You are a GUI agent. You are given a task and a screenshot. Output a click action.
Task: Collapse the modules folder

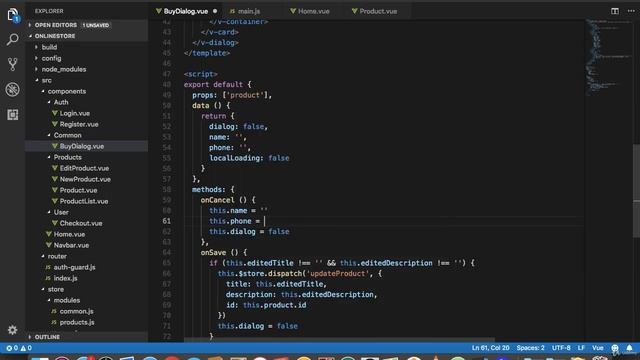[x=87, y=300]
